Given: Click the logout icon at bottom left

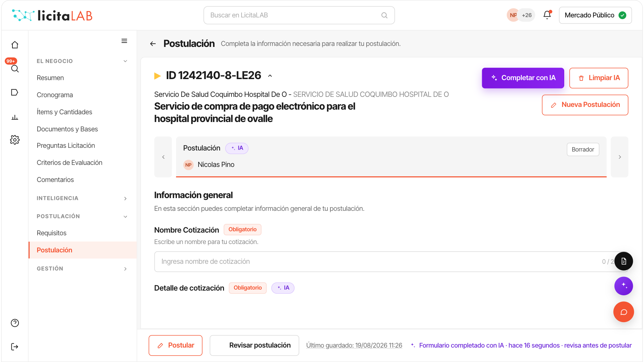Looking at the screenshot, I should pos(15,347).
